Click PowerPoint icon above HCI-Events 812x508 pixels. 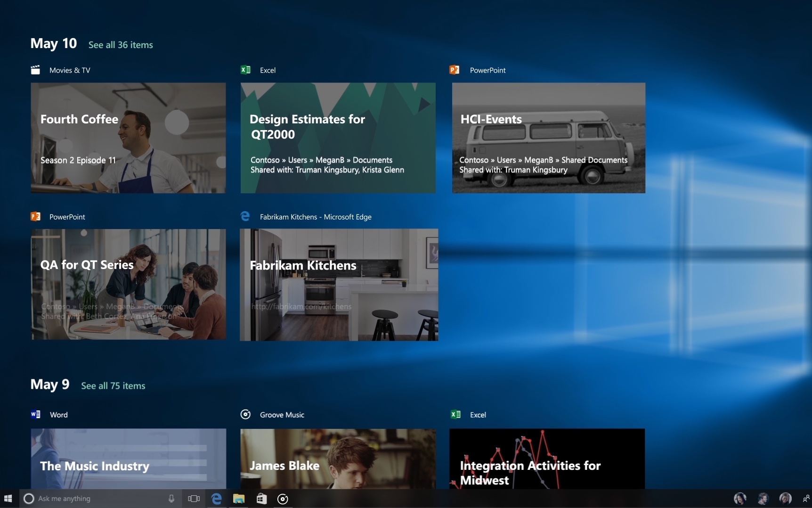(x=455, y=70)
